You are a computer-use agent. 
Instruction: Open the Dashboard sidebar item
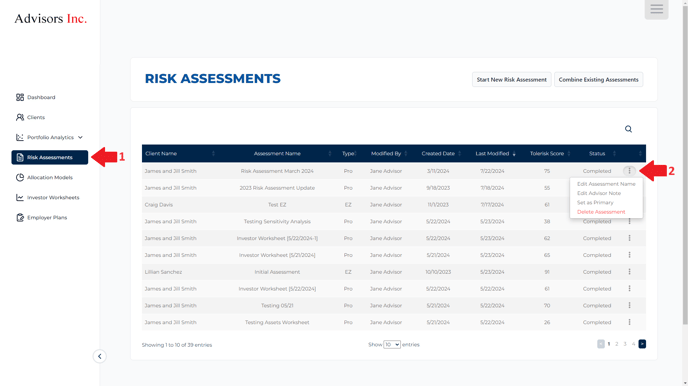41,97
